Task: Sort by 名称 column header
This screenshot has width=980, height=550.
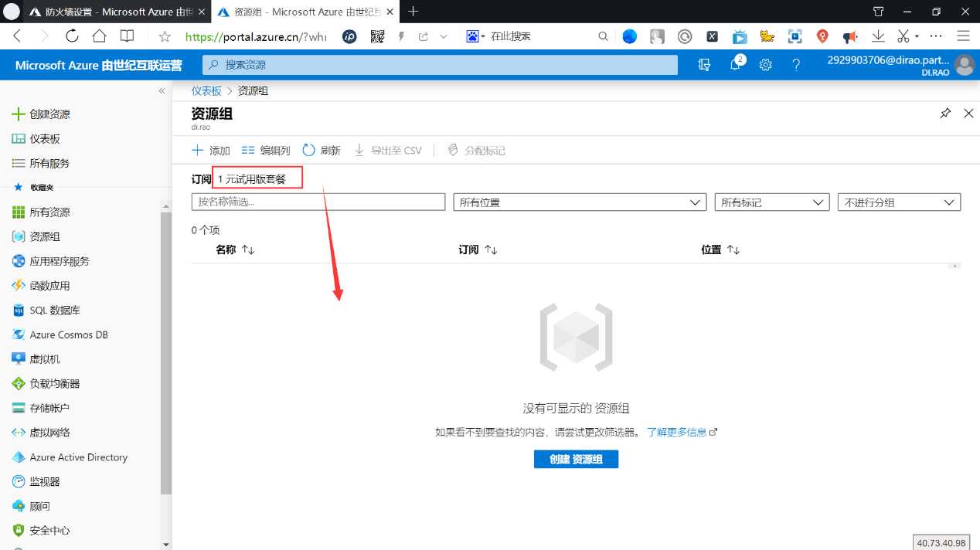Action: point(235,250)
